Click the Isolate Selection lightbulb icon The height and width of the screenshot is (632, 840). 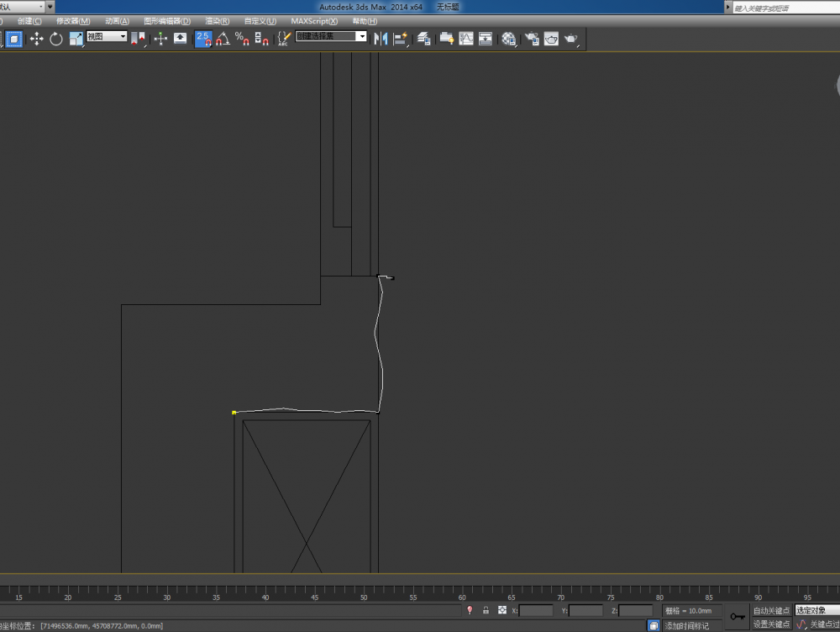[x=470, y=610]
